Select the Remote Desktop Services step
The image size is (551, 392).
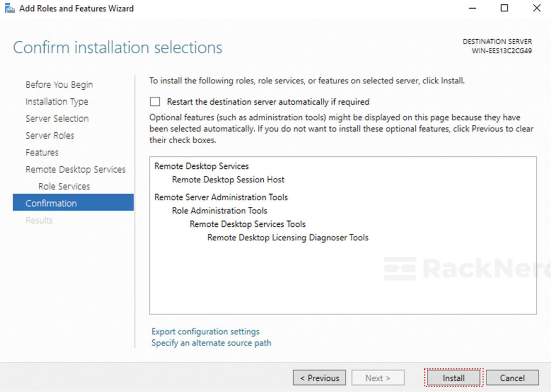75,169
